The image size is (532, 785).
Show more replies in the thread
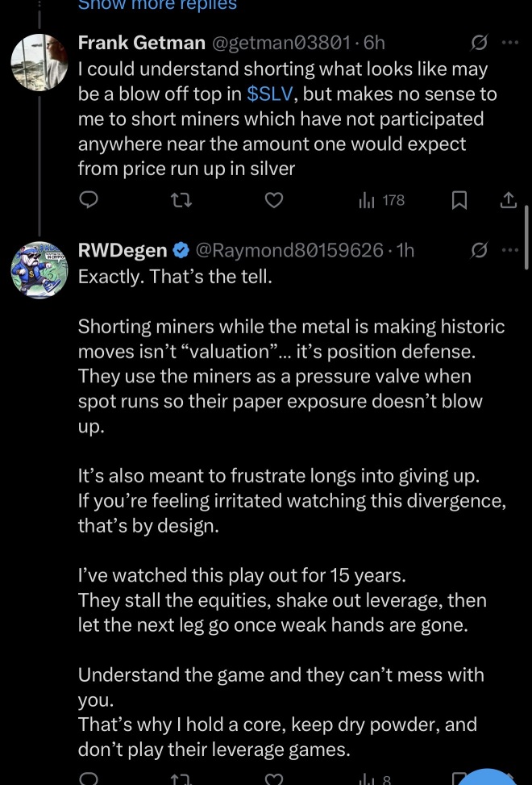point(157,5)
